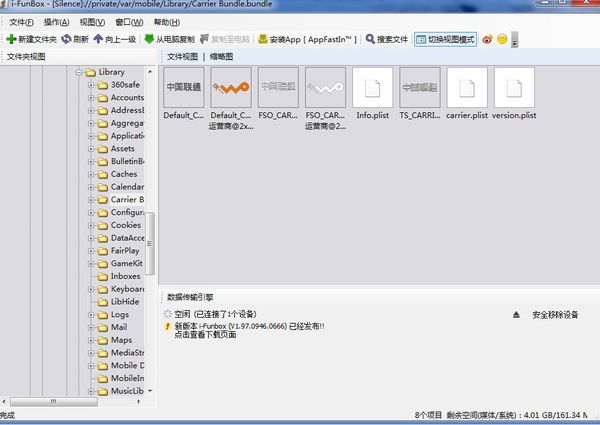Select the Info.plist file thumbnail

point(372,94)
